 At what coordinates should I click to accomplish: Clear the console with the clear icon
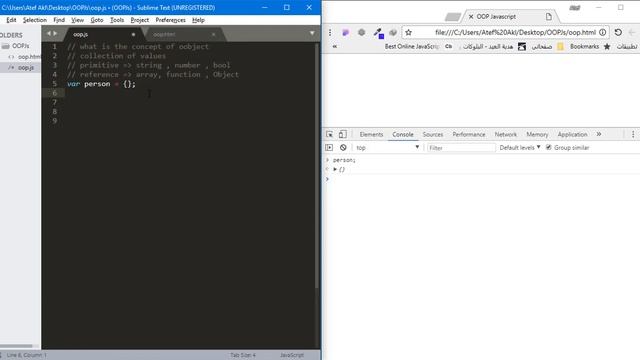pyautogui.click(x=343, y=147)
